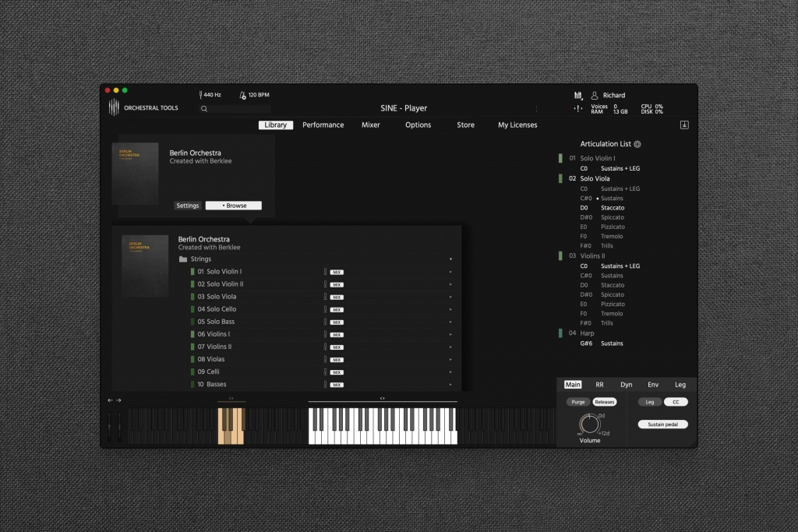
Task: Collapse the Strings folder arrow
Action: tap(450, 259)
